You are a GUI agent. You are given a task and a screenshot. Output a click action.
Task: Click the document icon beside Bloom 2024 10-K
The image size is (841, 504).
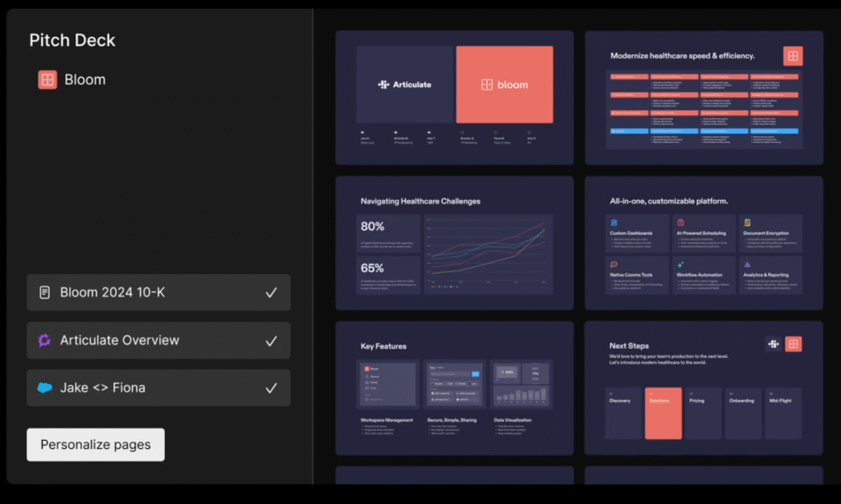pyautogui.click(x=44, y=292)
